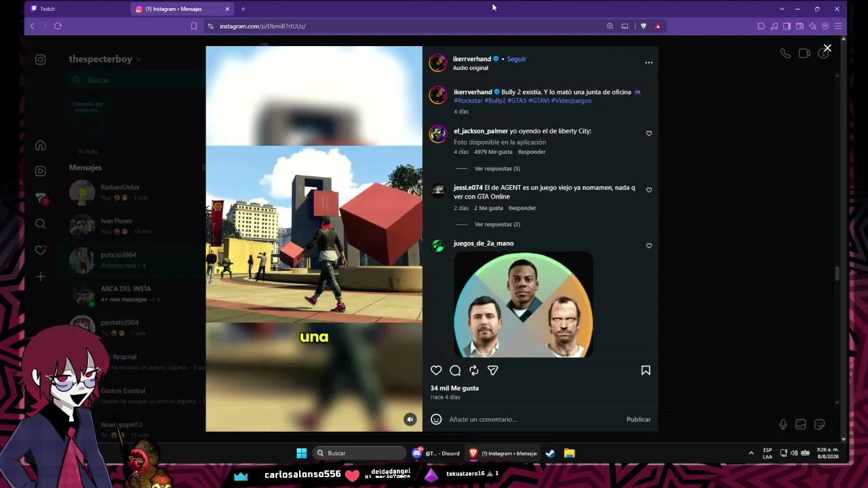Mute or unmute the reel audio
This screenshot has height=488, width=868.
[410, 420]
